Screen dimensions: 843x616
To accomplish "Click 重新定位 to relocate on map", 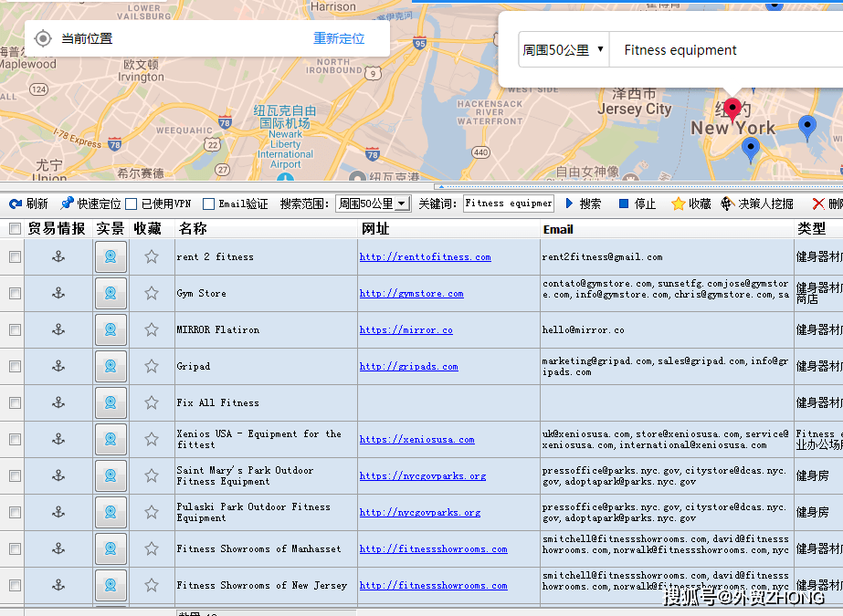I will pos(339,38).
